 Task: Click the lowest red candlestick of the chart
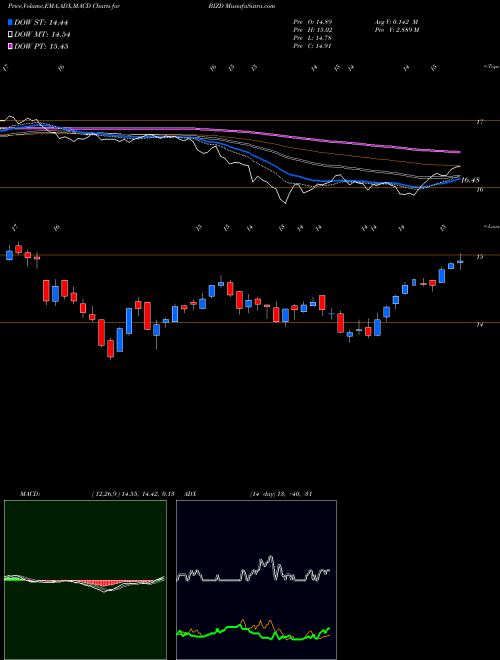(111, 349)
